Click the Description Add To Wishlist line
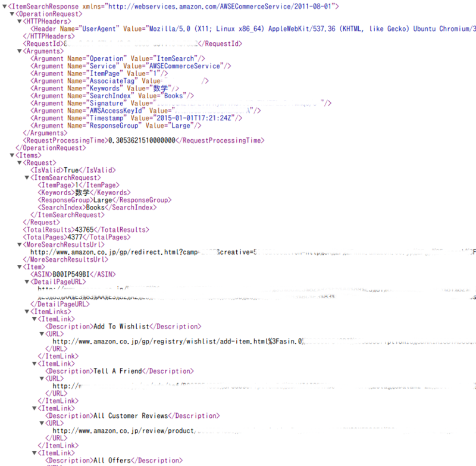 coord(123,326)
